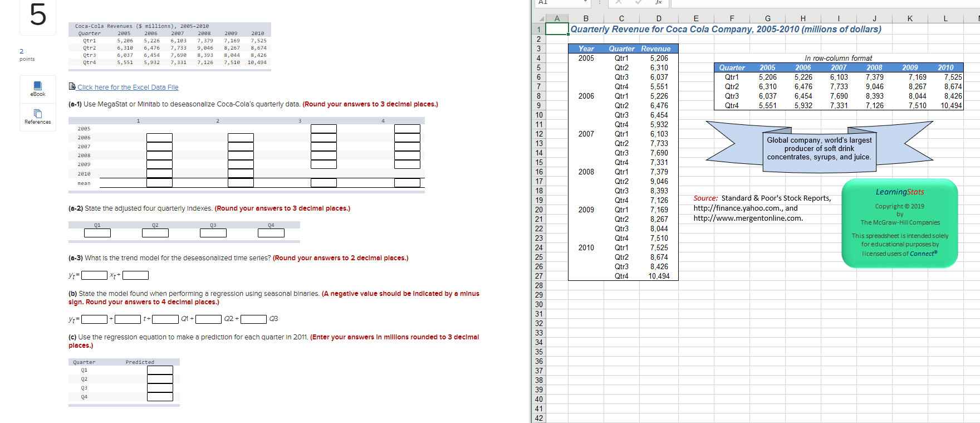Click the Q2 adjusted quarterly index input box
Image resolution: width=980 pixels, height=423 pixels.
coord(155,233)
